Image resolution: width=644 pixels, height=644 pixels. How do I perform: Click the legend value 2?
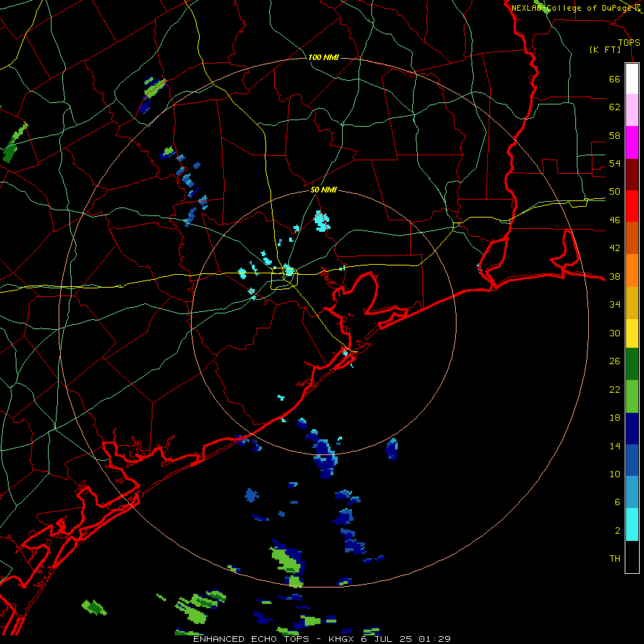[x=618, y=531]
